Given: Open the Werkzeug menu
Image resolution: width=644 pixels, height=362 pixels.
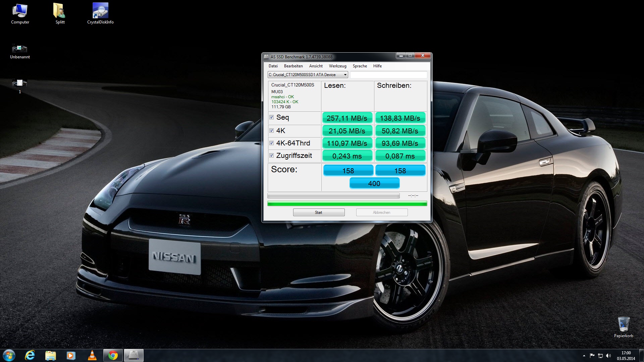Looking at the screenshot, I should [337, 66].
